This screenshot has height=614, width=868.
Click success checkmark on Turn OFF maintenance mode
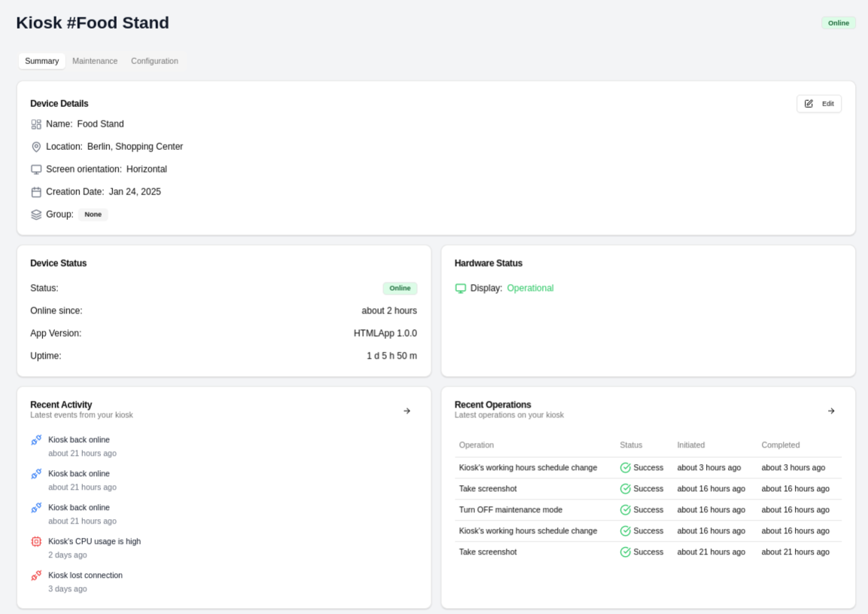click(x=625, y=510)
